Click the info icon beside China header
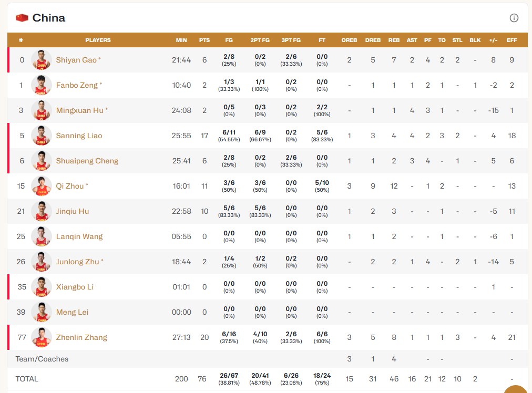This screenshot has height=393, width=532. pyautogui.click(x=514, y=18)
